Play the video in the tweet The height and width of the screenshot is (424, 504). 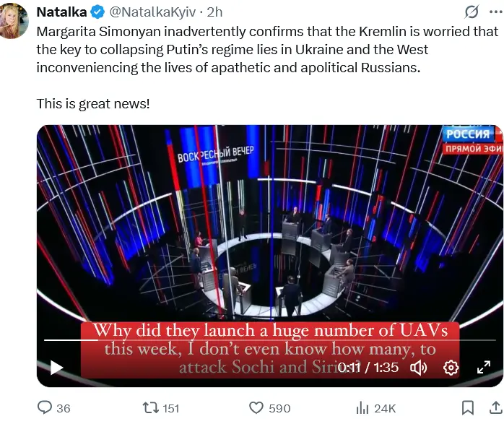(x=57, y=368)
